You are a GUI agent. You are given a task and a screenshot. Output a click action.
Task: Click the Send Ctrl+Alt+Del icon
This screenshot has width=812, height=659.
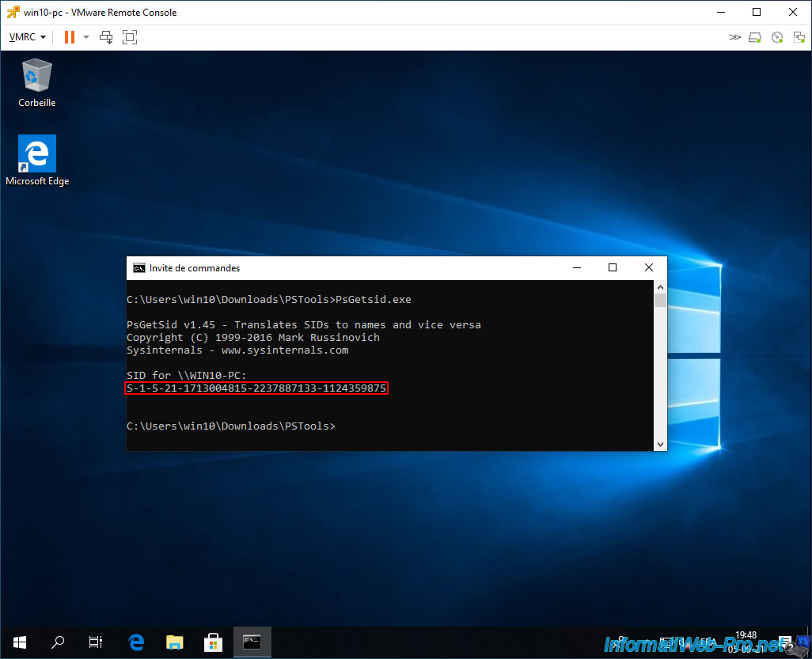pos(106,37)
